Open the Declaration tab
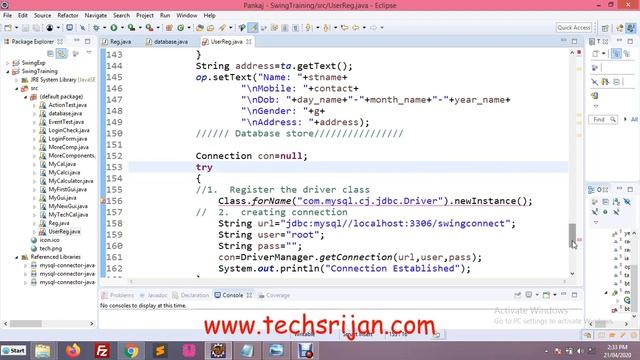 [x=191, y=295]
